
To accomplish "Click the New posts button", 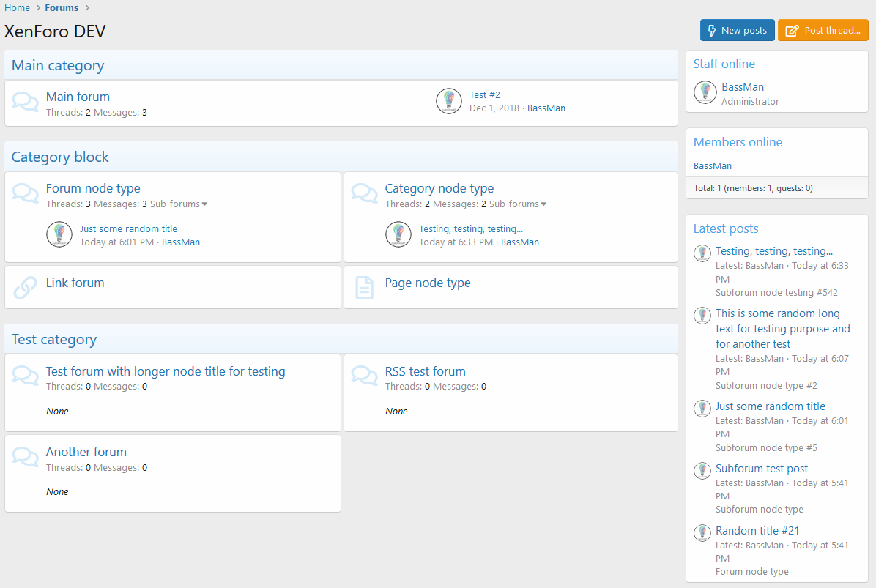I will 737,30.
